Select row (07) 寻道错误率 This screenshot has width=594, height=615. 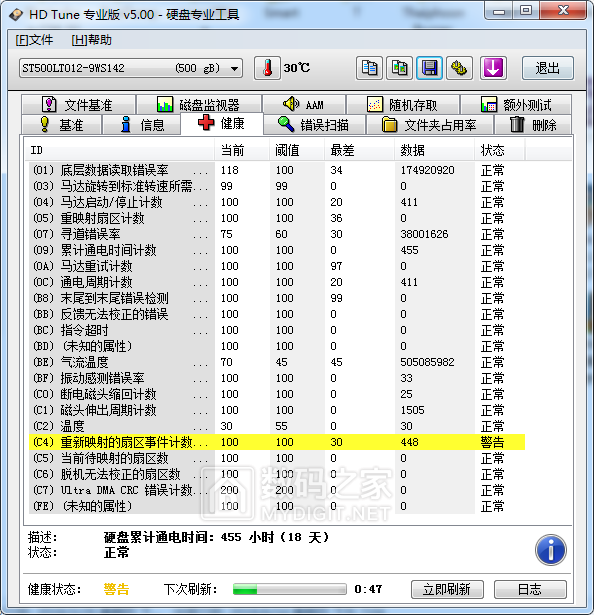coord(277,234)
